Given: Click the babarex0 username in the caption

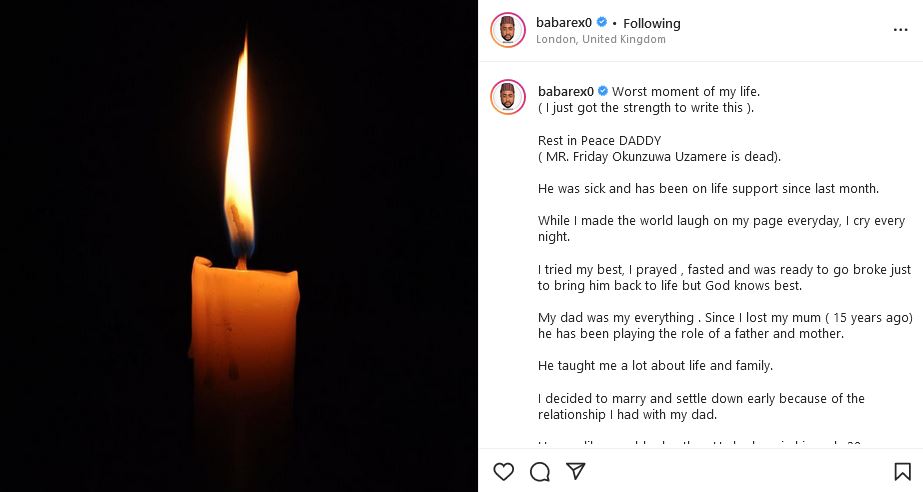Looking at the screenshot, I should [565, 91].
